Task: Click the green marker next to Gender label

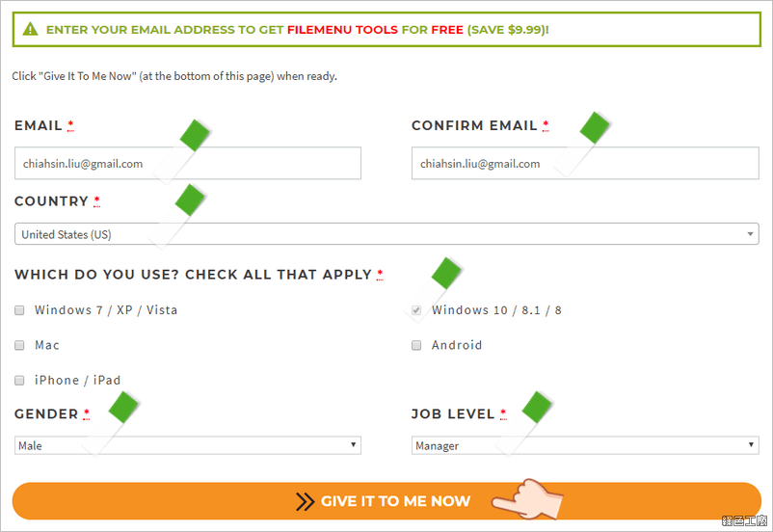Action: click(x=123, y=408)
